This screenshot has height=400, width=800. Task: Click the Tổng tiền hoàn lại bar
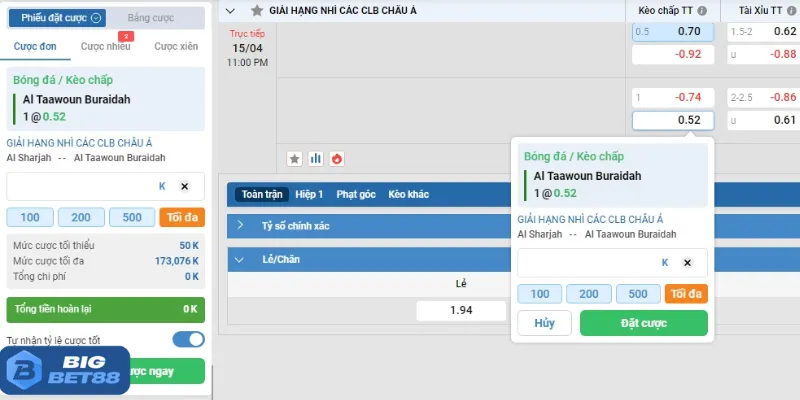pos(106,310)
